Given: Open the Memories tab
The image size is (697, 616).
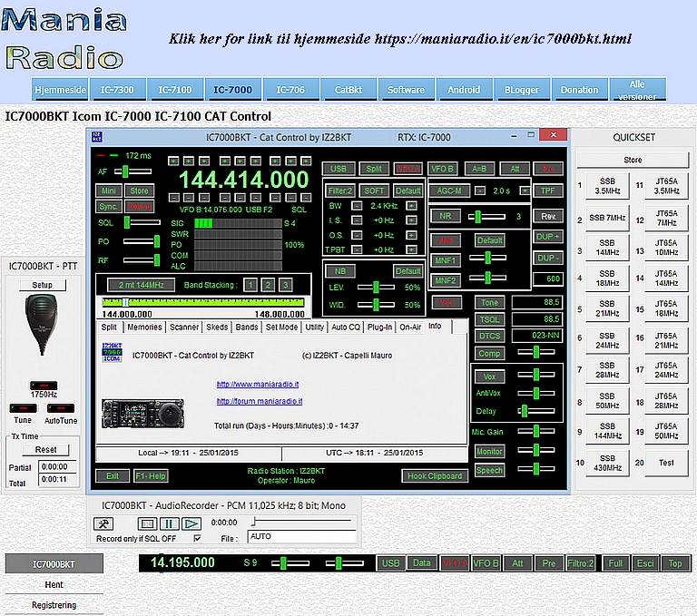Looking at the screenshot, I should click(144, 328).
